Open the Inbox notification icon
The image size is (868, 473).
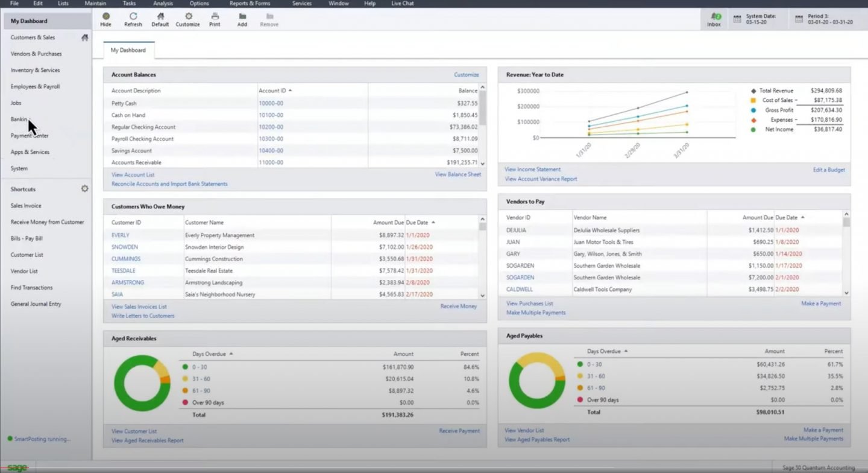coord(714,17)
